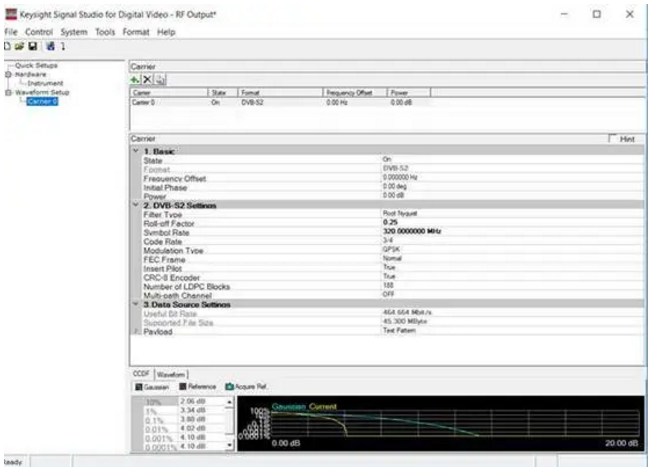Edit the Roll-off Factor value 0.25

(512, 222)
